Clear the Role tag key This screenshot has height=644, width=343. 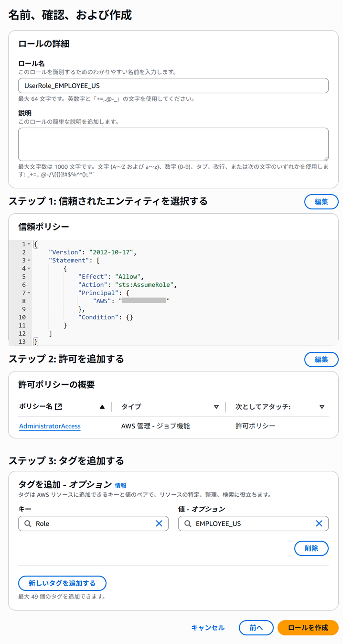(x=159, y=524)
